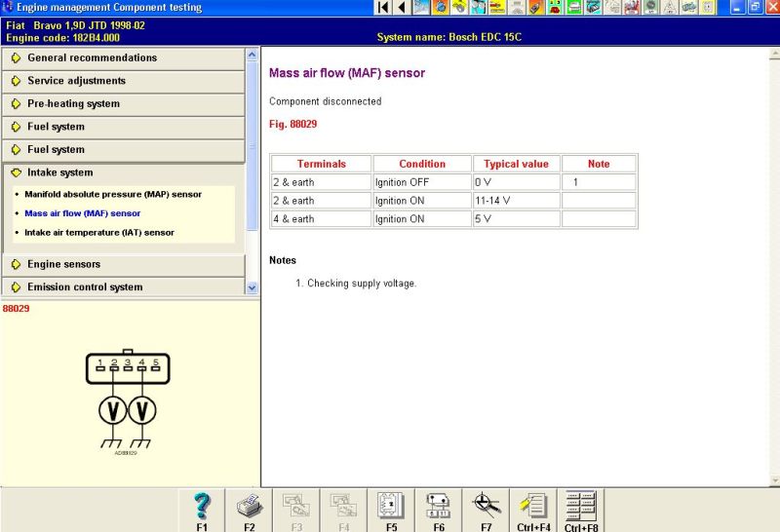Open help with the F1 question mark icon
The image size is (780, 532).
tap(202, 510)
